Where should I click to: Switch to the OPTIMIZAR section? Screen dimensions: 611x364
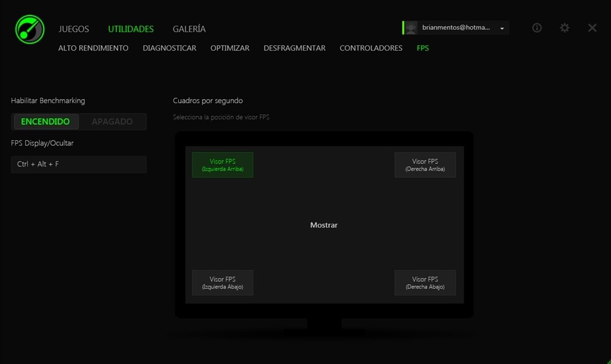click(230, 48)
